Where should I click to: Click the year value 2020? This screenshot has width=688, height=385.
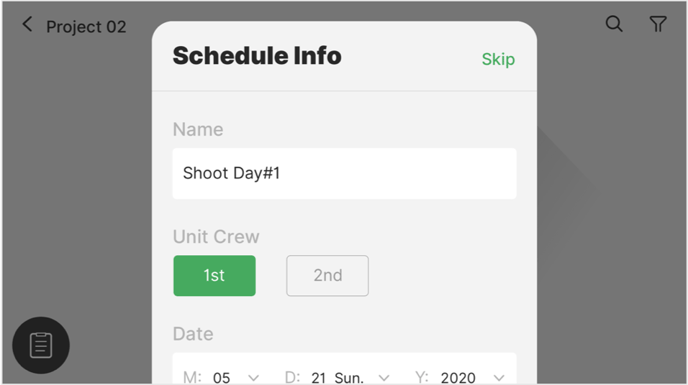tap(458, 378)
